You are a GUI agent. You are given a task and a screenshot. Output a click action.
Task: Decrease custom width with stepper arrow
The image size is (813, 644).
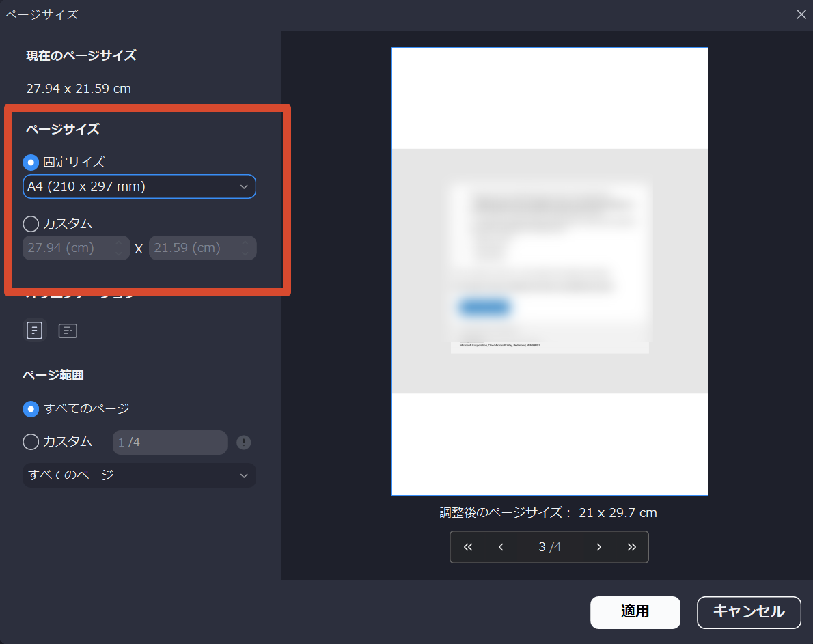(119, 253)
